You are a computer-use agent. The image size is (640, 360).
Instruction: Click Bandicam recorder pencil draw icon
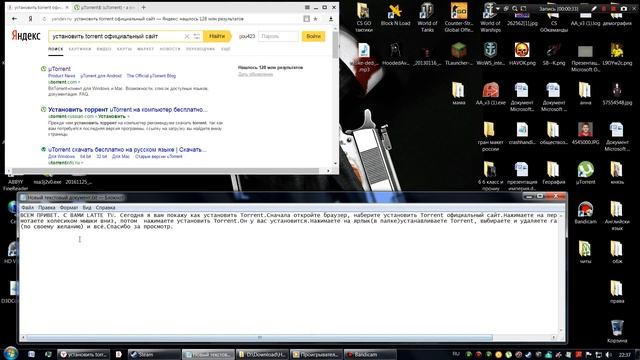[594, 8]
